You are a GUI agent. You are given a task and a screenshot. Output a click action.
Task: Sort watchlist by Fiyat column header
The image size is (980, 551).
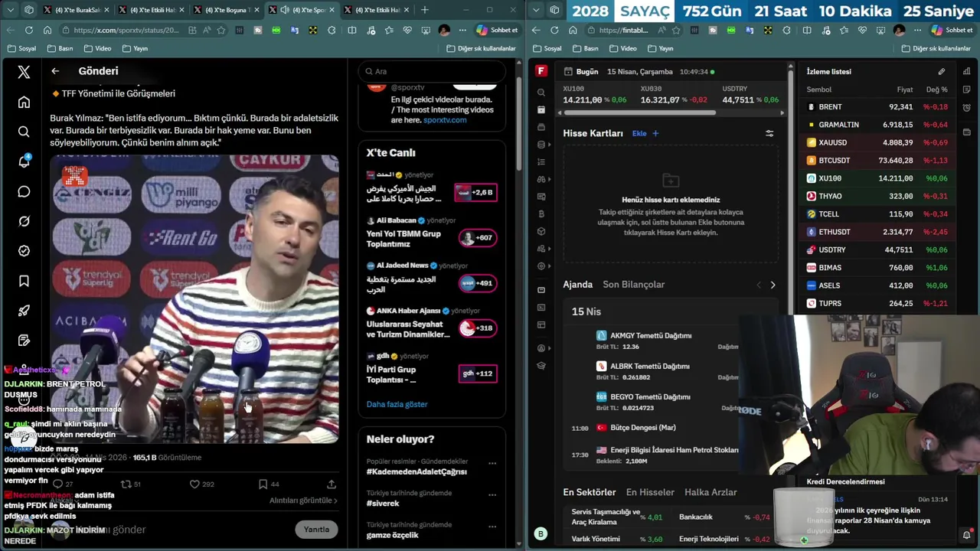point(905,90)
